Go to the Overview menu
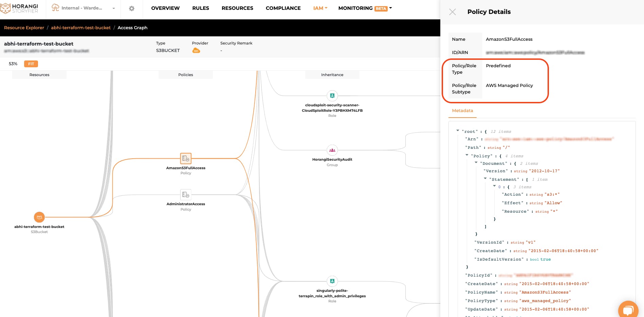Screen dimensions: 644x317 click(165, 8)
